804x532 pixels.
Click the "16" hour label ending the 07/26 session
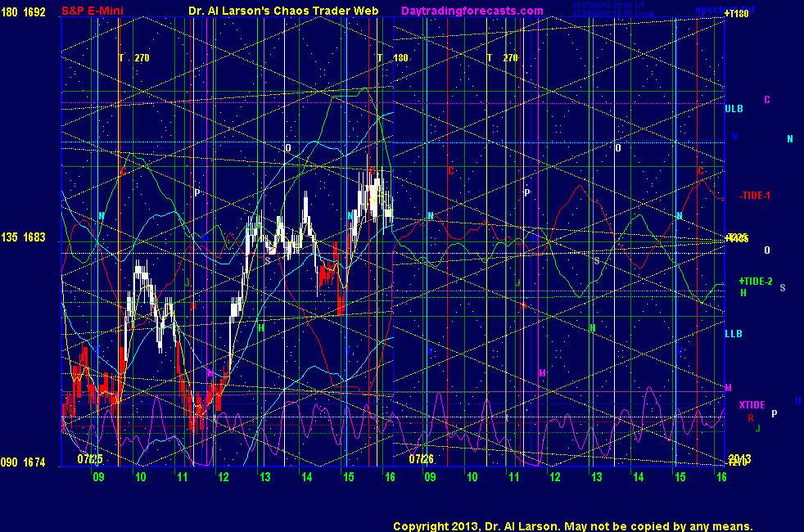[721, 477]
